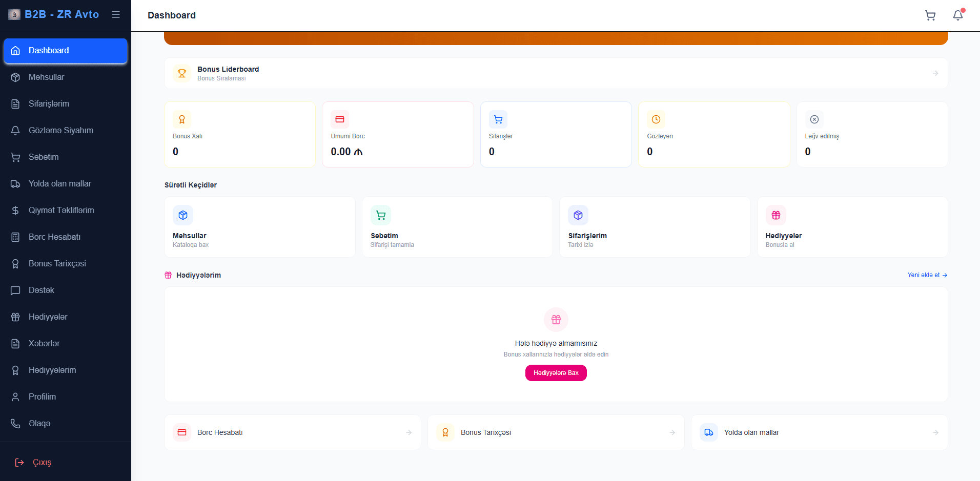This screenshot has height=481, width=980.
Task: Click the 'Yeni əldə et' link
Action: click(x=927, y=275)
